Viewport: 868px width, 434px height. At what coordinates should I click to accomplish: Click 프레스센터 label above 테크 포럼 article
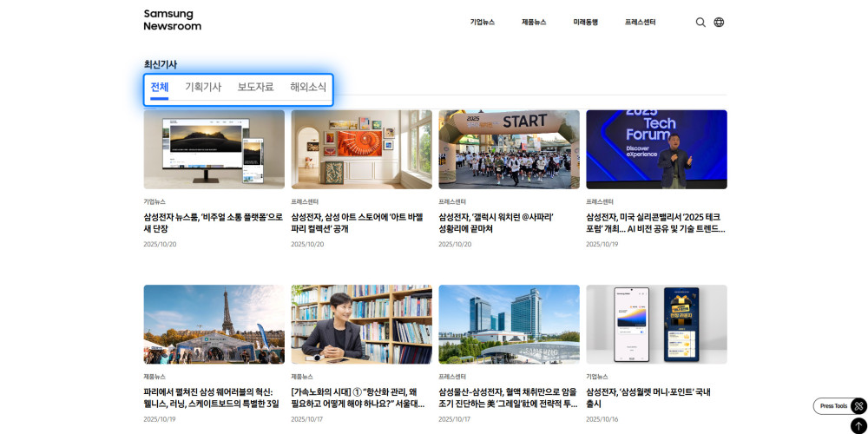click(600, 202)
